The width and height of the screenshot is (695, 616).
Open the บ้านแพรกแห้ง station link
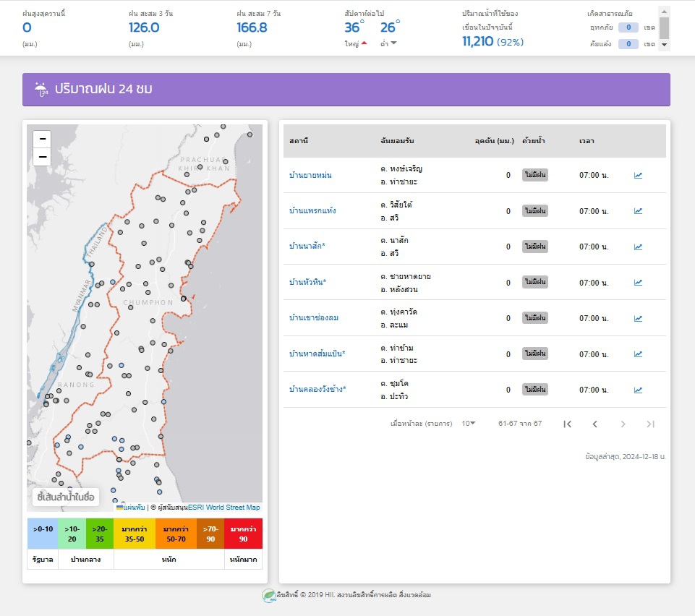[x=312, y=210]
